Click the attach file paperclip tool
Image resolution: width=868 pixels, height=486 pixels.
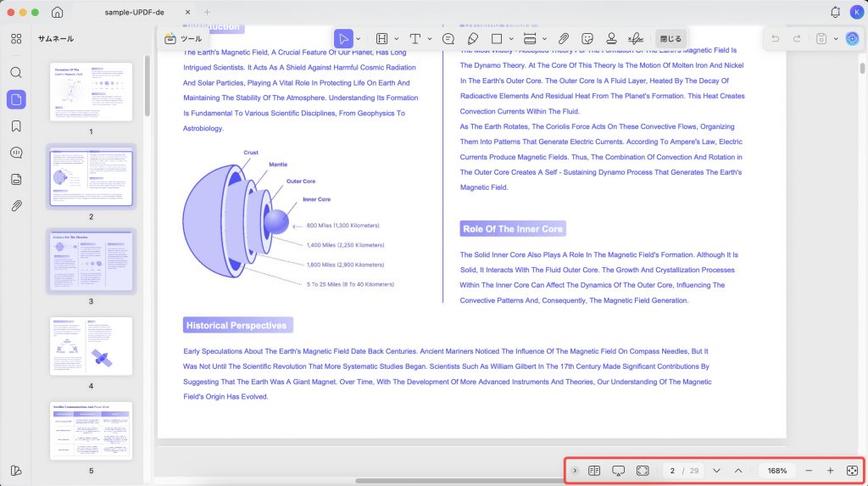click(564, 39)
